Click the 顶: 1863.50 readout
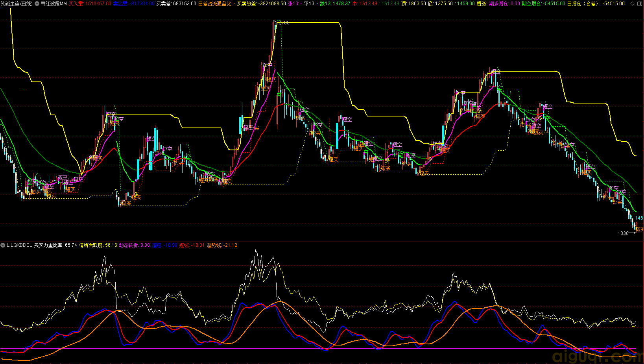644x364 pixels. [x=413, y=4]
